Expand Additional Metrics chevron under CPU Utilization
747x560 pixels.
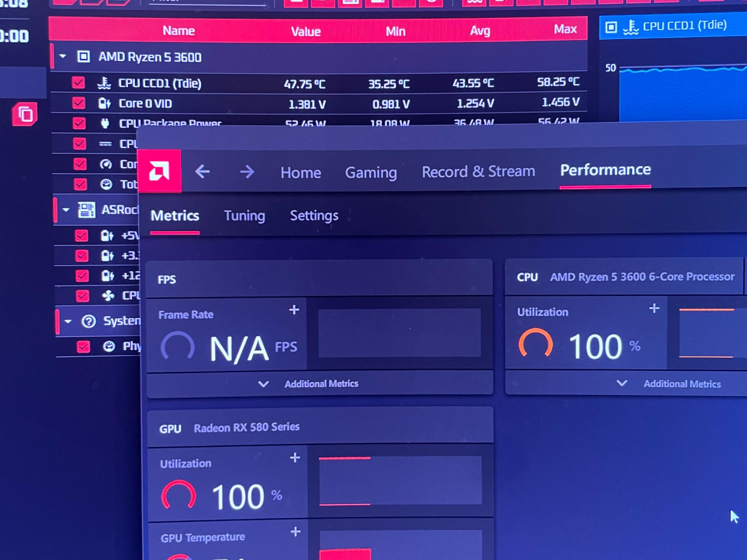[x=622, y=383]
